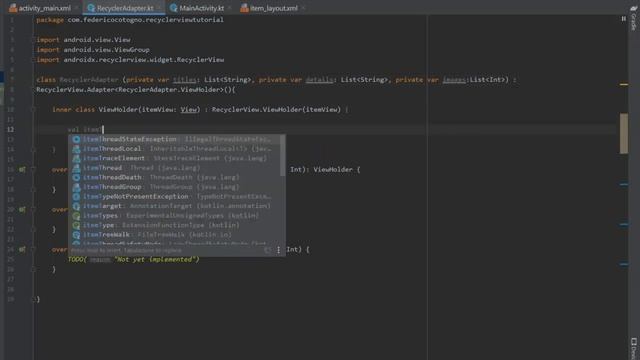The height and width of the screenshot is (360, 640).
Task: Click import androidx.recyclerview.widget.RecyclerView line
Action: coord(130,60)
